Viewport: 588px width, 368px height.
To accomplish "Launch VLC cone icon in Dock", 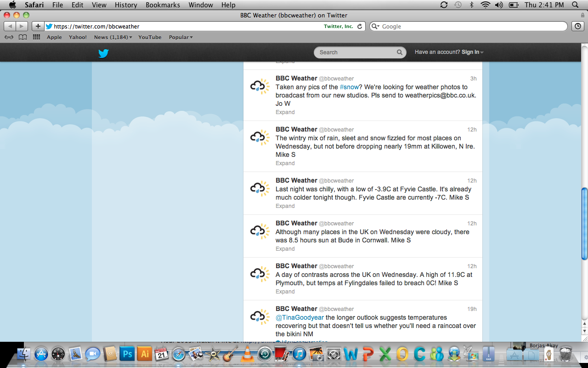I will (x=247, y=354).
